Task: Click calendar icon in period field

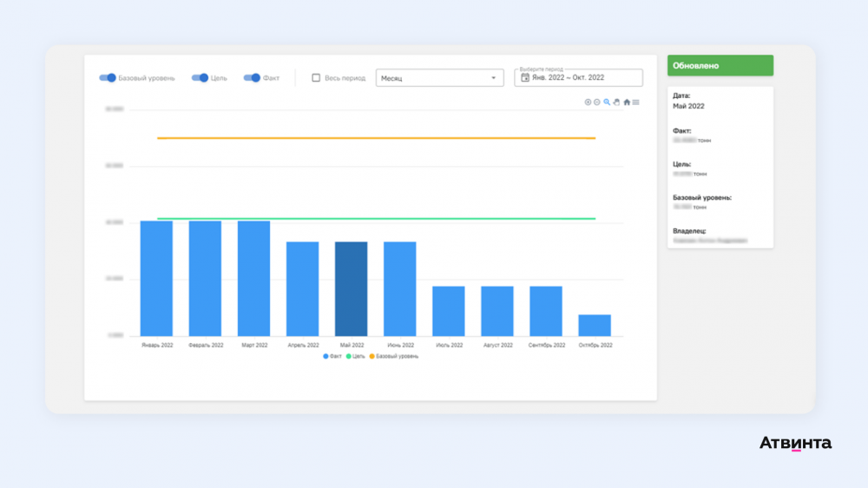Action: click(x=525, y=77)
